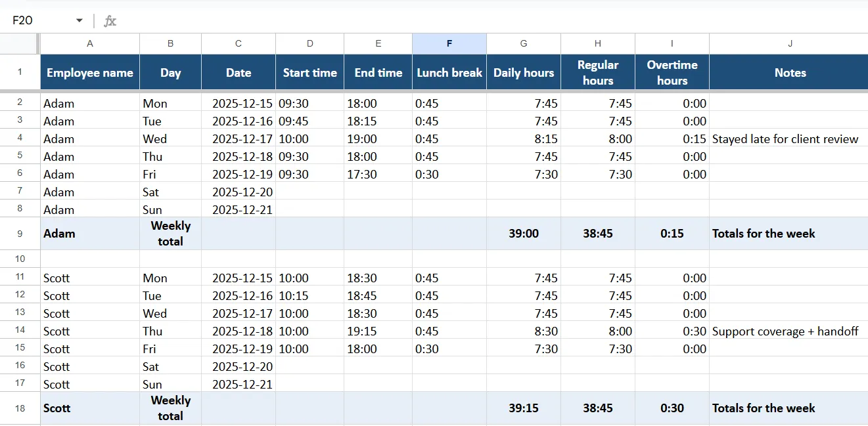The width and height of the screenshot is (868, 426).
Task: Click Scott's Thursday end time 19:15
Action: pyautogui.click(x=378, y=331)
